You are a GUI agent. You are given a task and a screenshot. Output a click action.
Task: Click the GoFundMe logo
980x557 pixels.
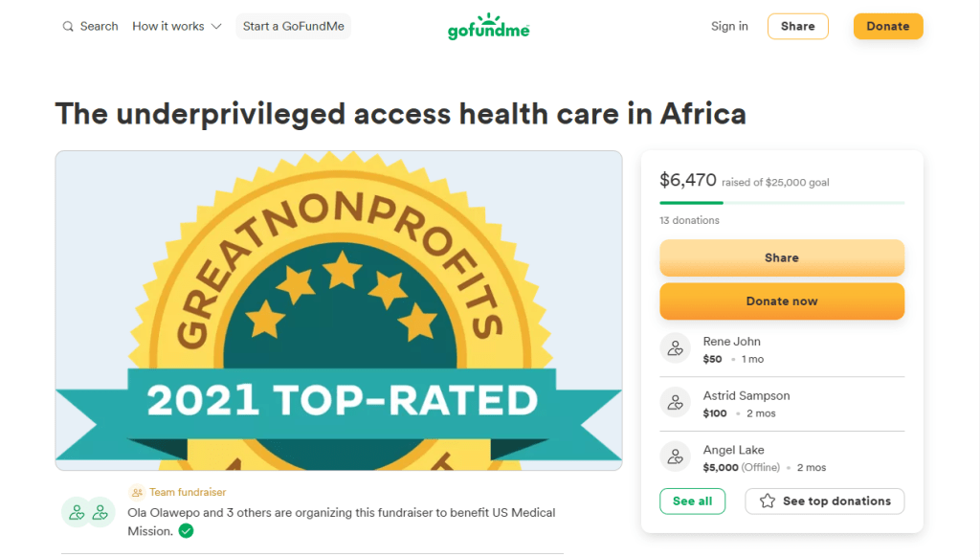pyautogui.click(x=488, y=27)
